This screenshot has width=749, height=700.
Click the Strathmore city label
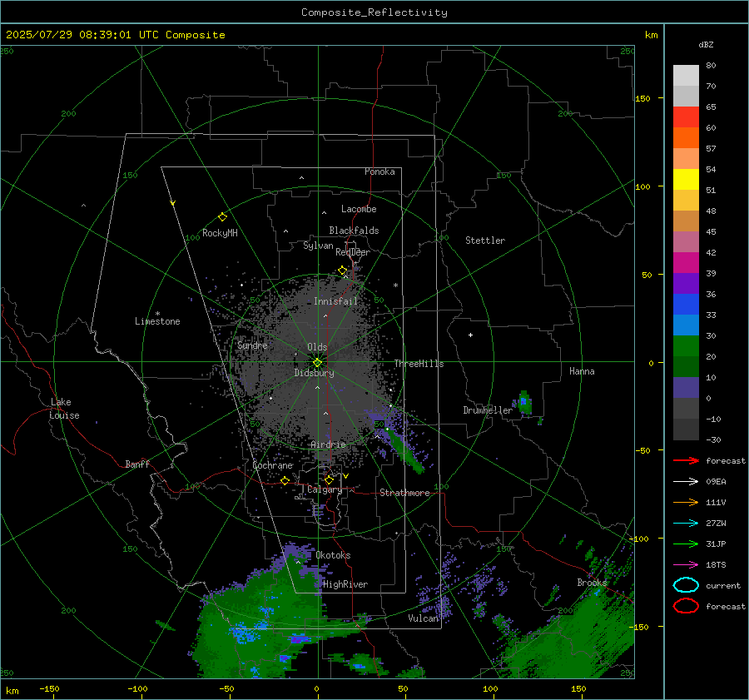(x=404, y=493)
